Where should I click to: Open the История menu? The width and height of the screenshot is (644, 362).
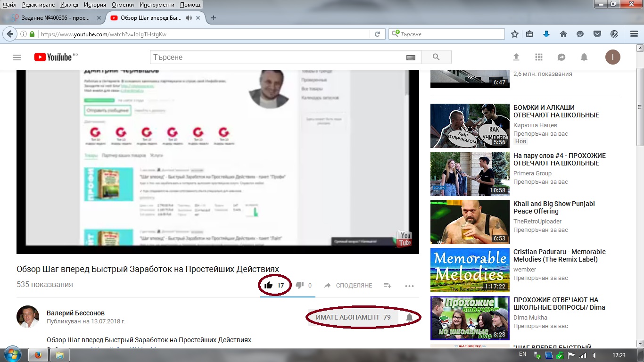tap(95, 4)
